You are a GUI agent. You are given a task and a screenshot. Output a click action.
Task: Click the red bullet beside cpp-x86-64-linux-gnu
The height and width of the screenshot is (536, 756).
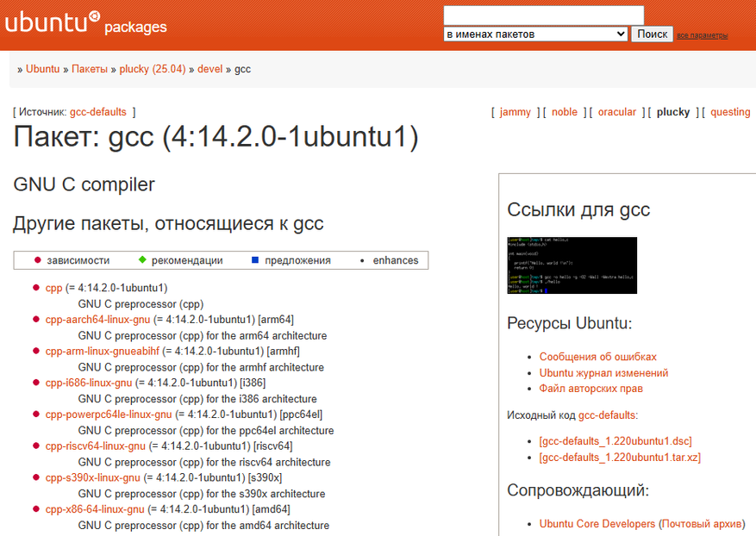click(x=35, y=508)
